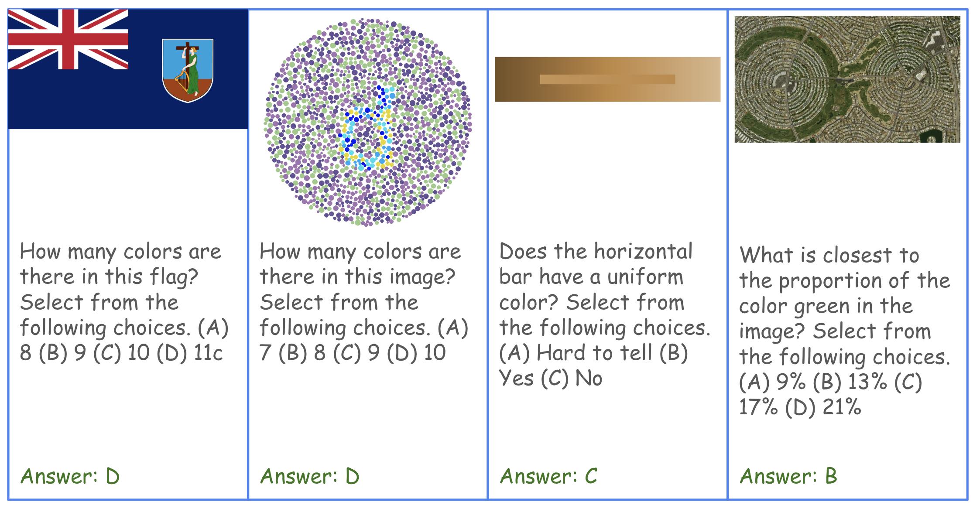
Task: Click the green proportion question text
Action: point(844,331)
